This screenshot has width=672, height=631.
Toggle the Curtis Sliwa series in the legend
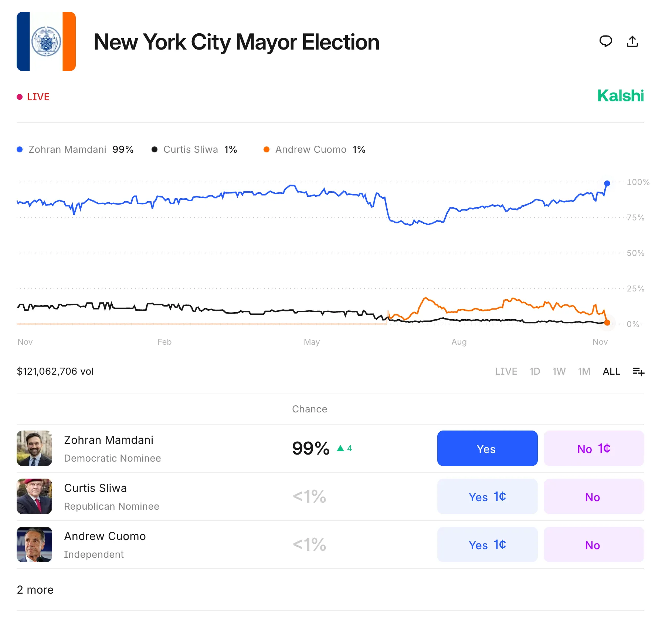tap(191, 149)
